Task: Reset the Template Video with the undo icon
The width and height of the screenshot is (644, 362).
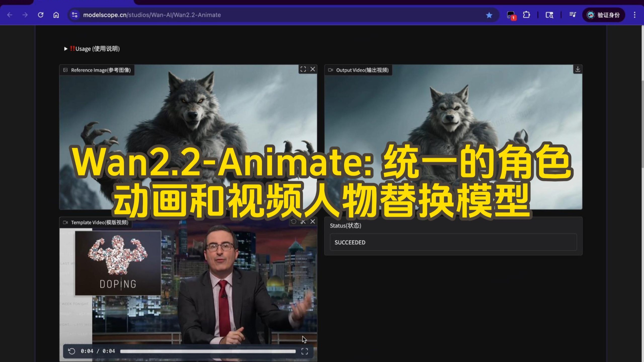Action: pyautogui.click(x=293, y=221)
